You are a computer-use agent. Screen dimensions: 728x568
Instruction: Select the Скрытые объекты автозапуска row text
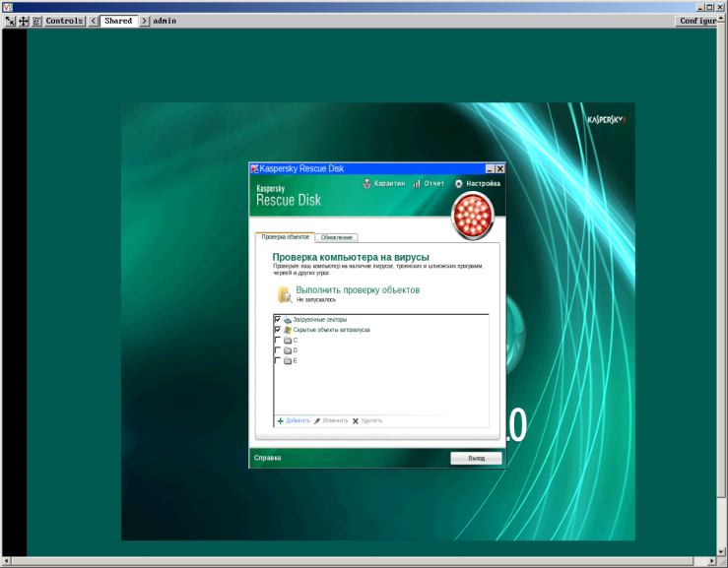[x=332, y=330]
